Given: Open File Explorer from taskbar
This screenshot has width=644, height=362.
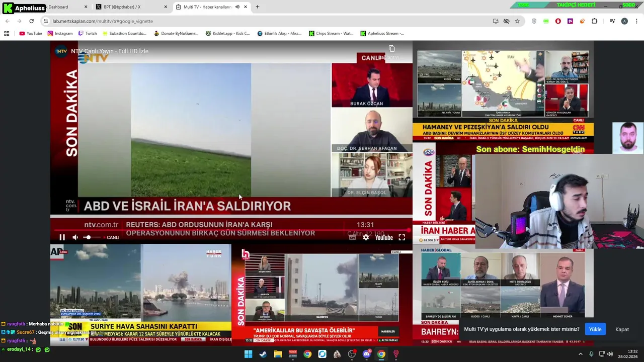Looking at the screenshot, I should click(x=278, y=354).
